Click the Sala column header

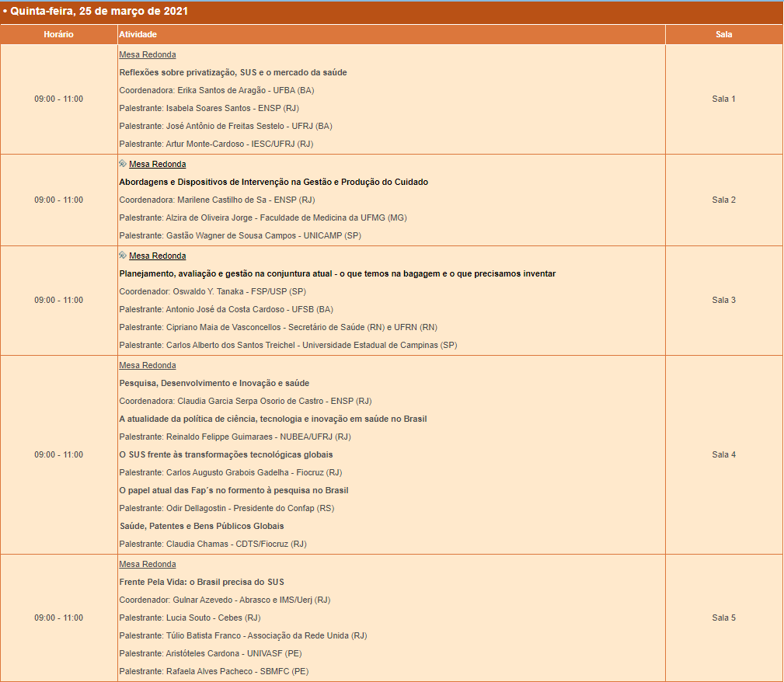tap(724, 34)
